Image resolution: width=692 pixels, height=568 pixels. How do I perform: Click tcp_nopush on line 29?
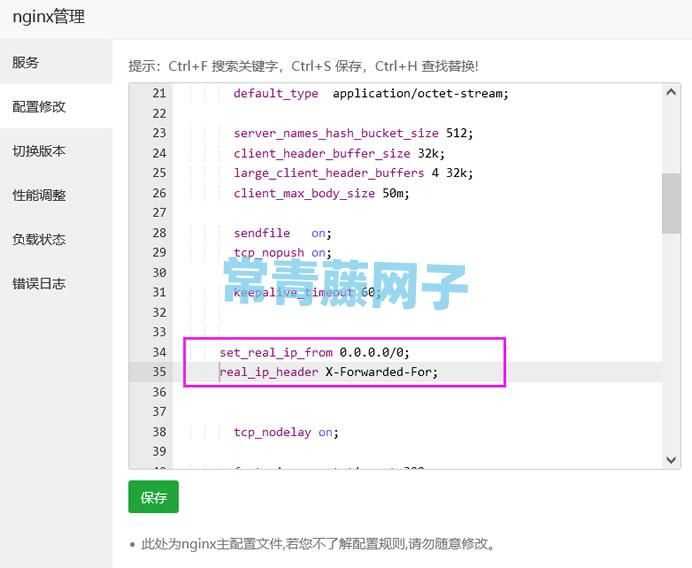(269, 253)
